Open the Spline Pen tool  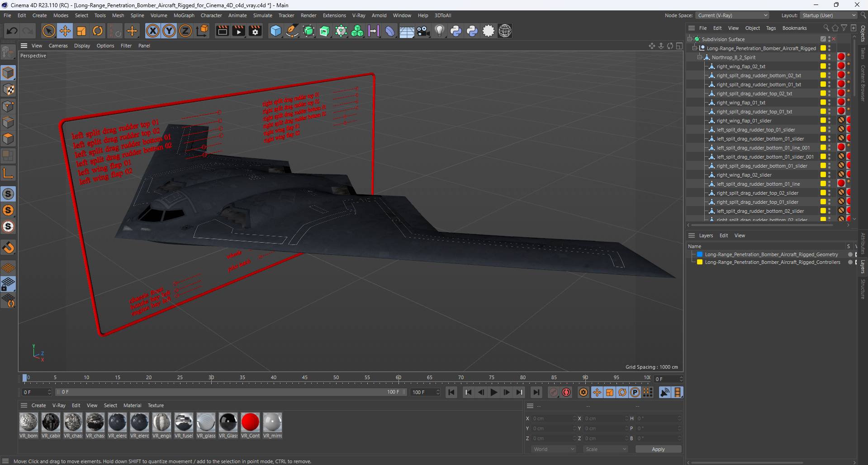292,31
